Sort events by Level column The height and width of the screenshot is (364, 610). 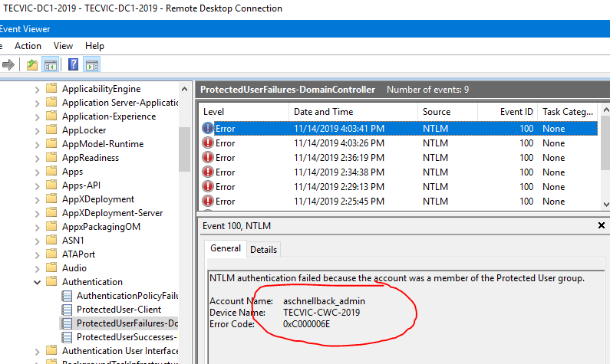tap(243, 112)
